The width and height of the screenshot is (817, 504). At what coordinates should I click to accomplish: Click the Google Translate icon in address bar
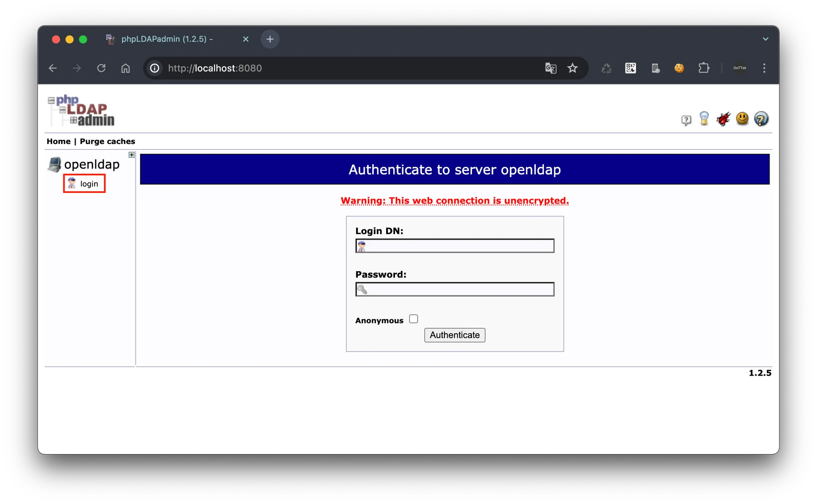tap(551, 68)
